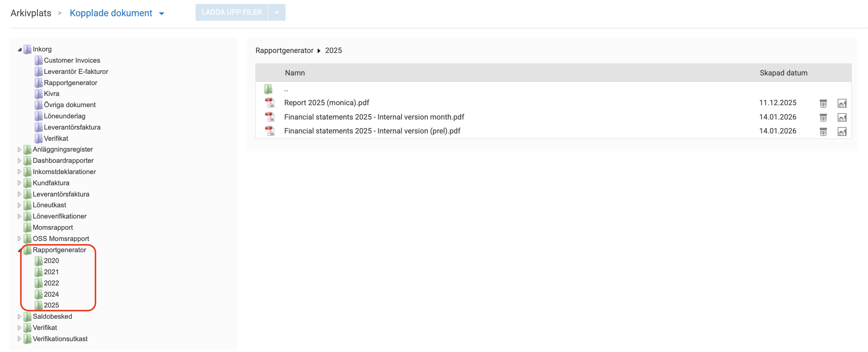Click PDF icon of Internal version (prel).pdf

(x=269, y=131)
